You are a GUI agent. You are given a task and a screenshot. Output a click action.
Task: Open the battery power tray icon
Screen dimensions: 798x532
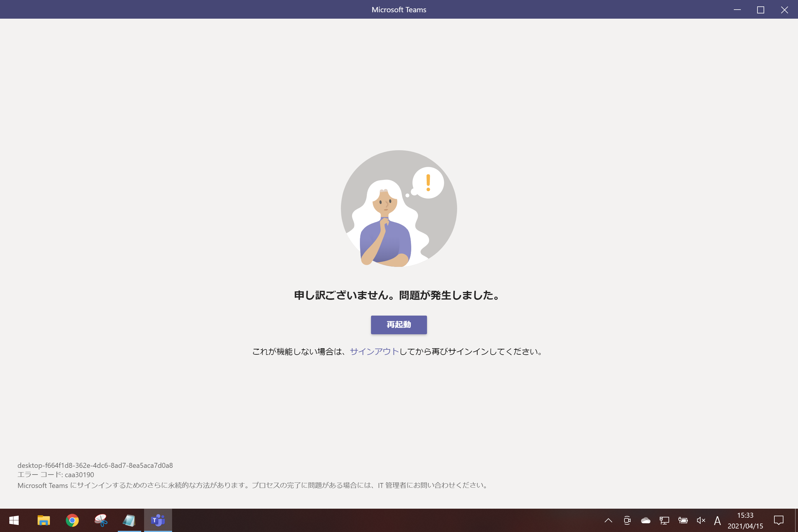pos(682,520)
